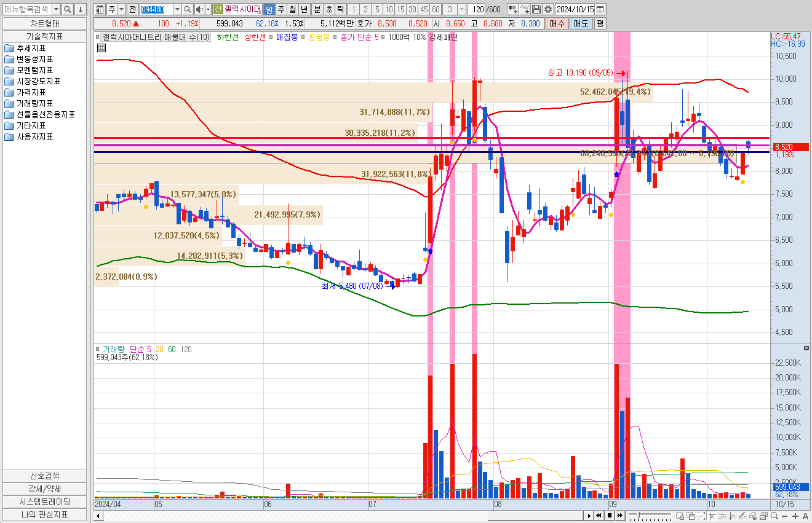The image size is (812, 523).
Task: Open the dropdown next to 메뉴항목검색 field
Action: [56, 9]
